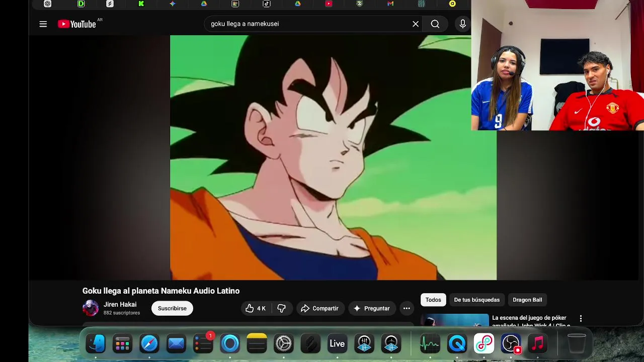
Task: Go to YouTube home via logo
Action: (76, 24)
